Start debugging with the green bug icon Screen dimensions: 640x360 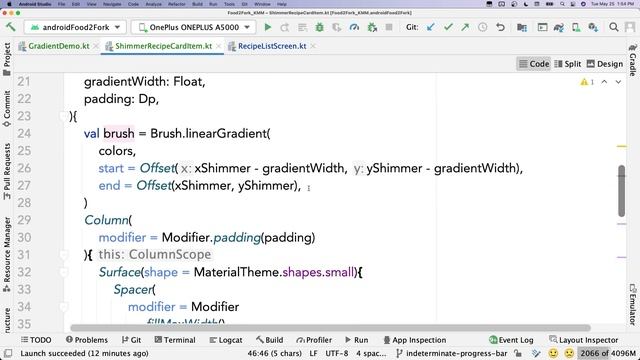click(320, 27)
